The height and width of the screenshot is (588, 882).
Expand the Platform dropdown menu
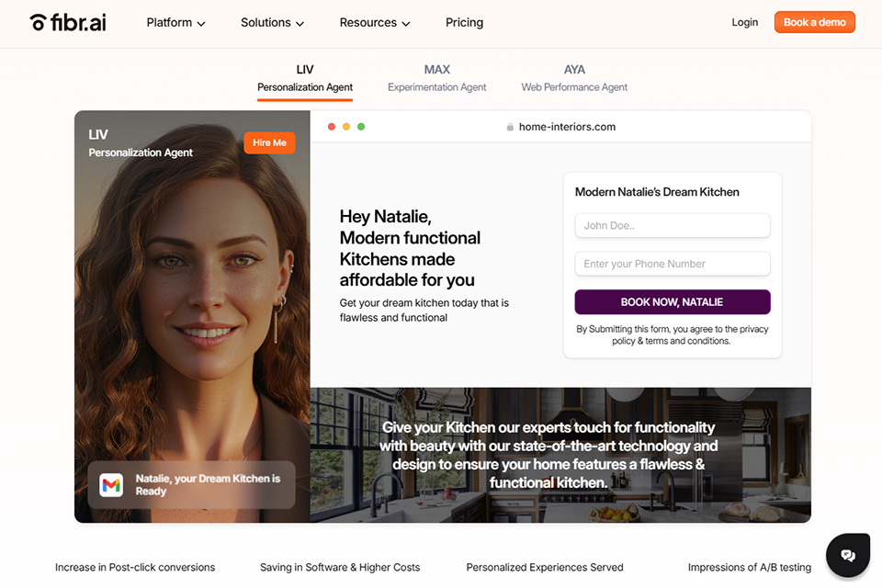click(x=175, y=22)
